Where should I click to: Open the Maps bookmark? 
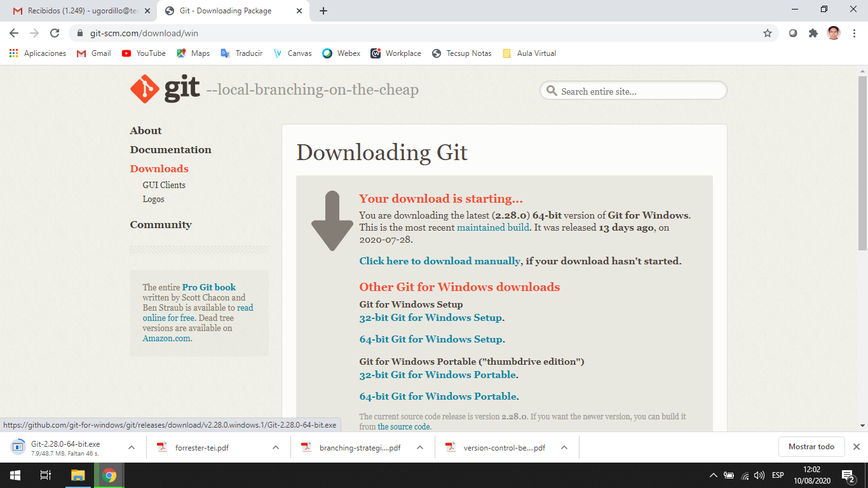click(x=193, y=53)
